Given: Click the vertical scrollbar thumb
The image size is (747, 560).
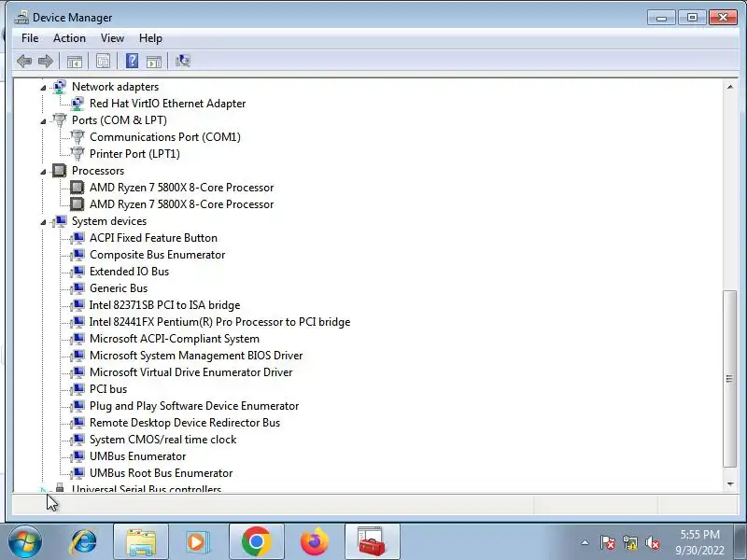Looking at the screenshot, I should tap(730, 379).
